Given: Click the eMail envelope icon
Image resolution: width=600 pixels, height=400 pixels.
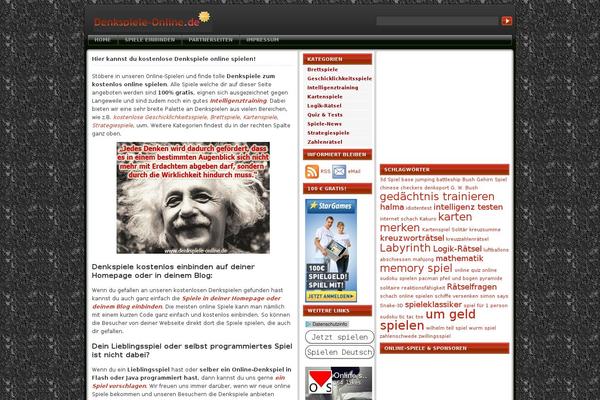Looking at the screenshot, I should 339,171.
